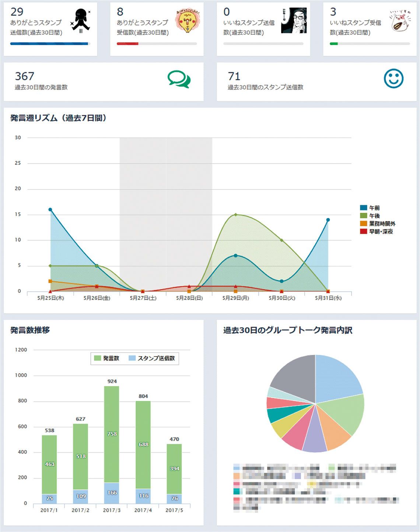Toggle the 午前 legend series
The width and height of the screenshot is (420, 532).
coord(370,208)
